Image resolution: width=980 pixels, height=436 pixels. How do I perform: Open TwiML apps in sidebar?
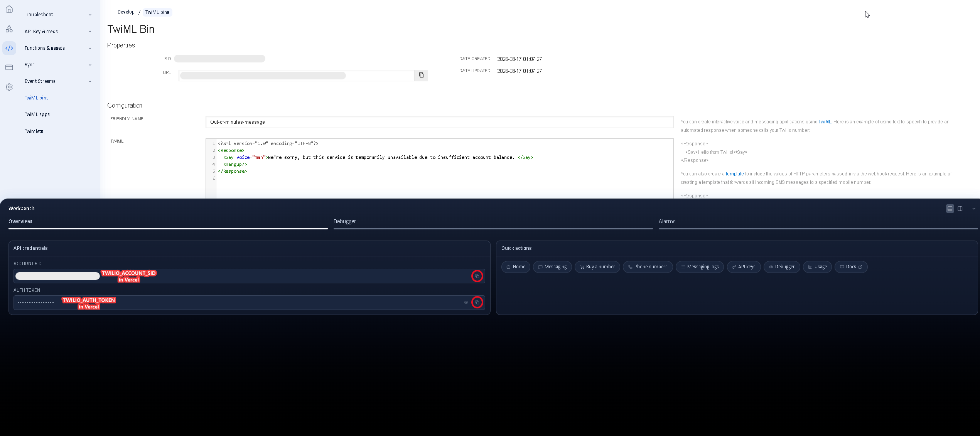[x=37, y=114]
